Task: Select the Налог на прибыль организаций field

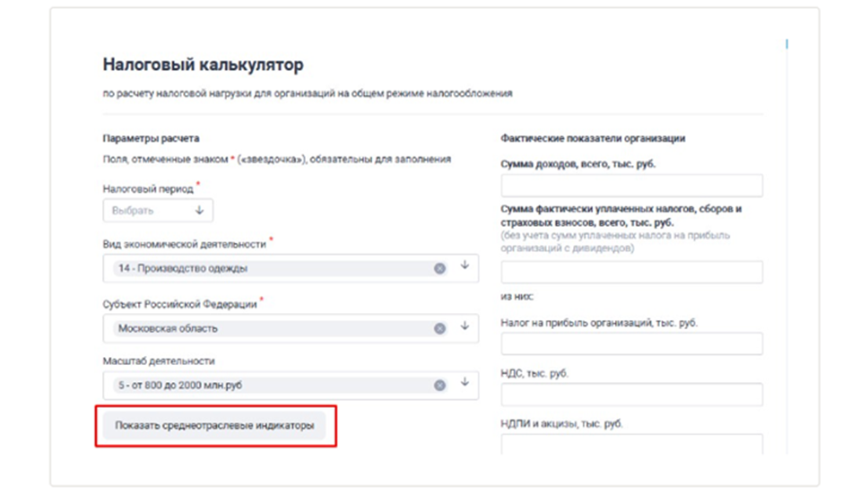Action: (x=631, y=343)
